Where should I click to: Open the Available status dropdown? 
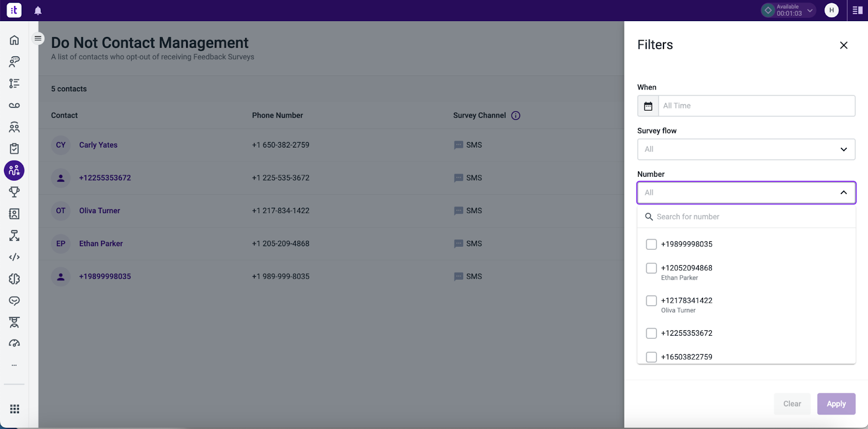click(788, 10)
